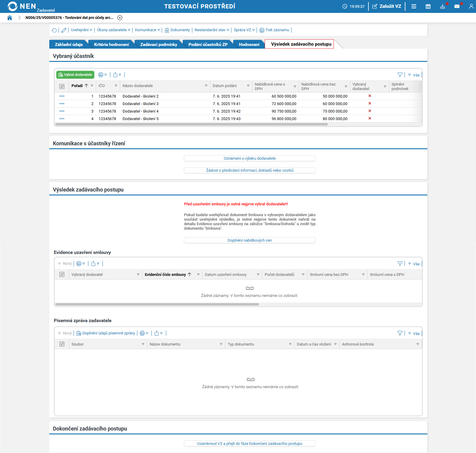Open the calendar icon in top bar
This screenshot has height=453, width=476.
point(428,6)
